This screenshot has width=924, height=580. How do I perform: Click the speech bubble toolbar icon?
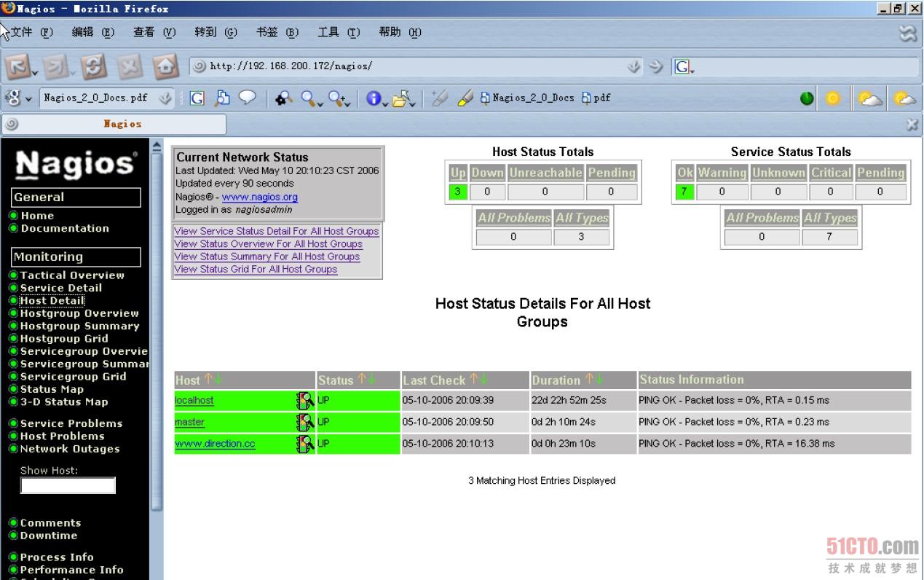[248, 97]
